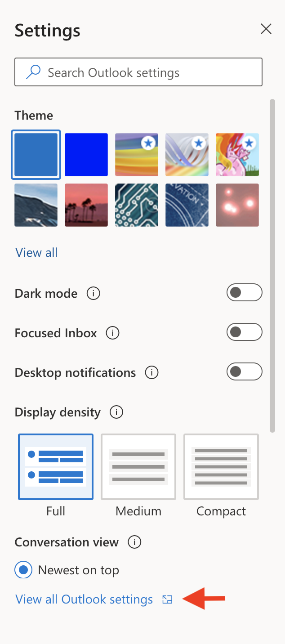285x644 pixels.
Task: Select Compact display density
Action: [x=221, y=467]
